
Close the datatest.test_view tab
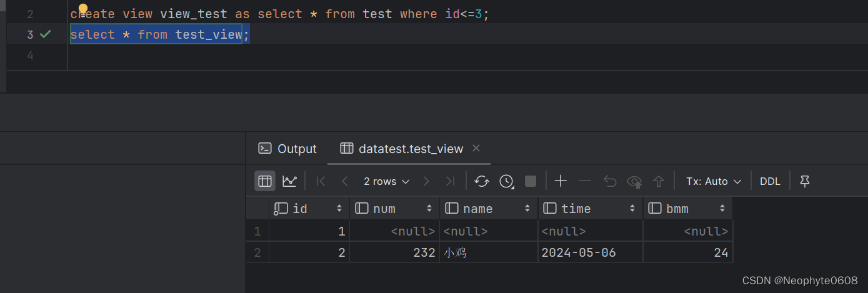pos(476,148)
